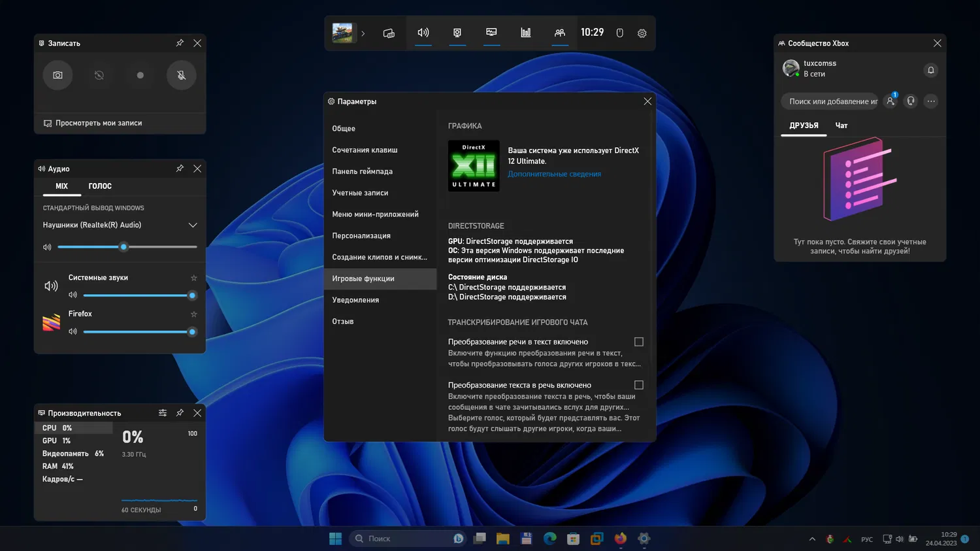The image size is (980, 551).
Task: Switch to the ГОЛОС tab in Audio
Action: (x=100, y=186)
